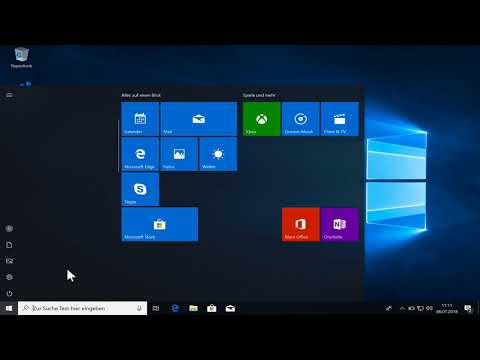This screenshot has width=480, height=360.
Task: Click the user account icon in Start sidebar
Action: pyautogui.click(x=9, y=228)
